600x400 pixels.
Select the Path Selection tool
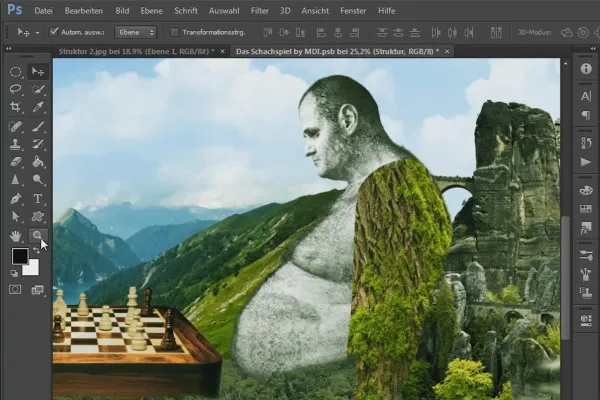[15, 216]
